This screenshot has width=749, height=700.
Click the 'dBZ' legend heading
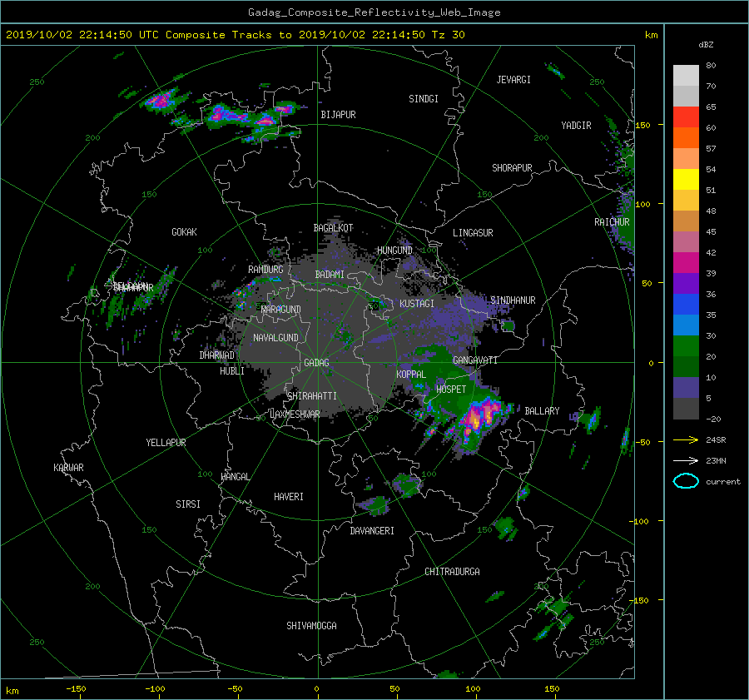click(x=706, y=44)
